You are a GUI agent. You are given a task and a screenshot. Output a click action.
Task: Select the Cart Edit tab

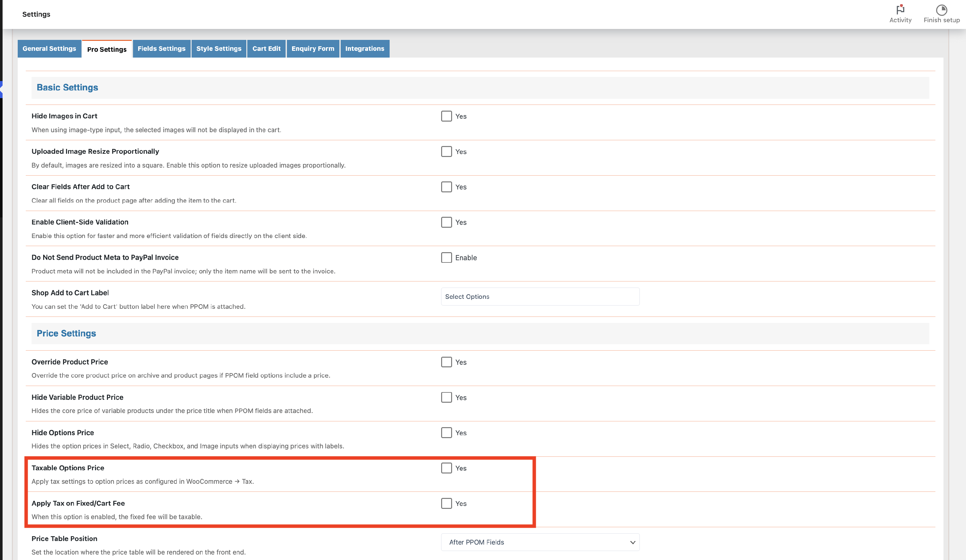266,49
